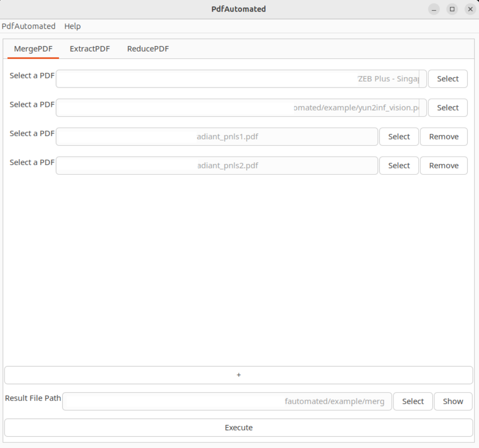Show the result file
The height and width of the screenshot is (448, 479).
453,401
